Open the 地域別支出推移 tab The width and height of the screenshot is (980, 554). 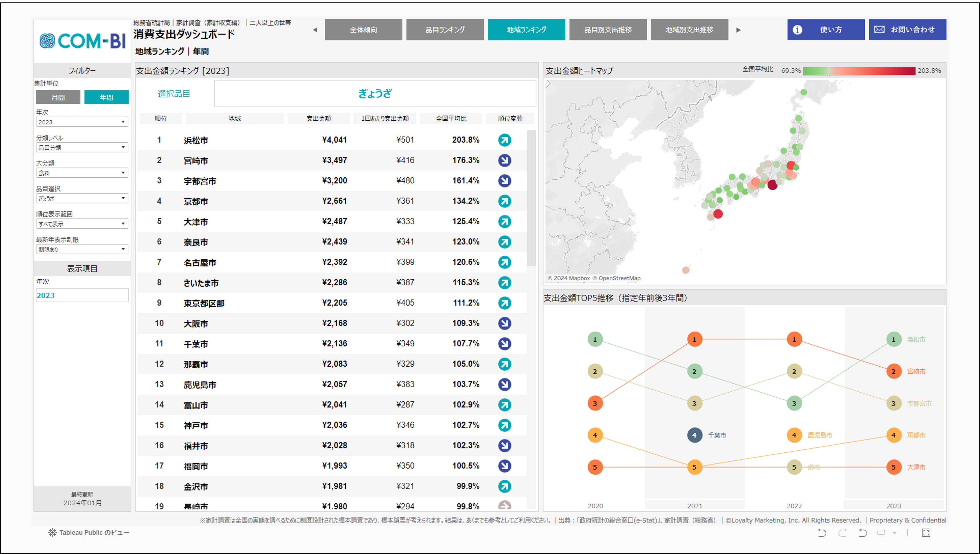pos(689,30)
